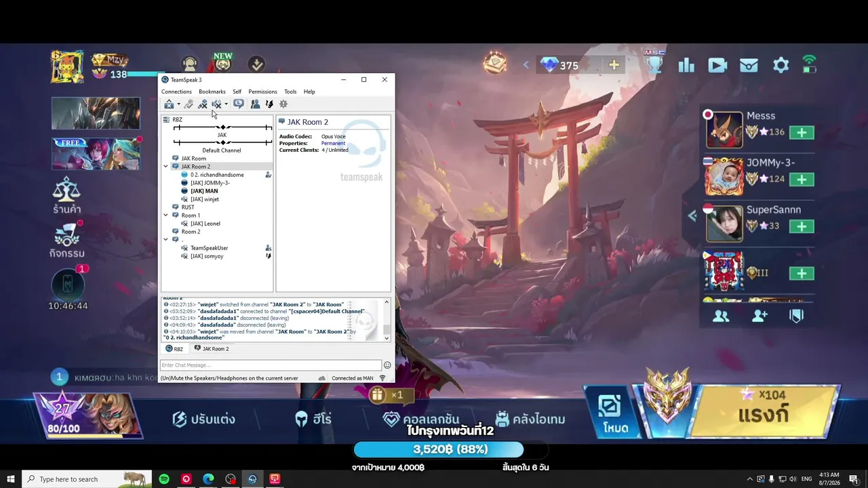Open the game settings gear icon
This screenshot has height=488, width=868.
pos(781,65)
